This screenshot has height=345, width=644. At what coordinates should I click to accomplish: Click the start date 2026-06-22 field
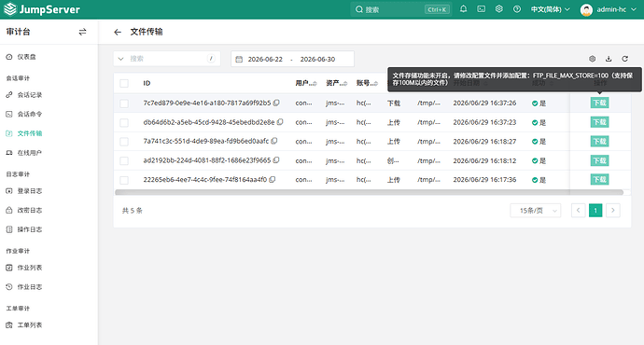pyautogui.click(x=265, y=59)
